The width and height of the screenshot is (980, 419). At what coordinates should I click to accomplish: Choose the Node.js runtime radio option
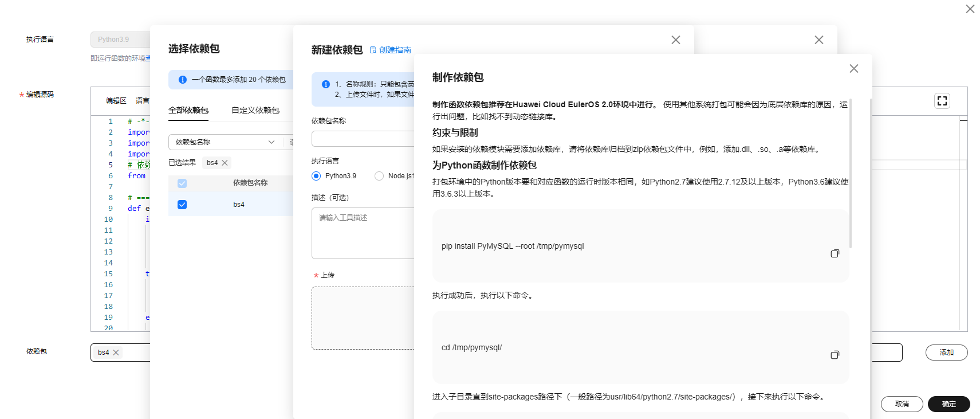pyautogui.click(x=379, y=176)
